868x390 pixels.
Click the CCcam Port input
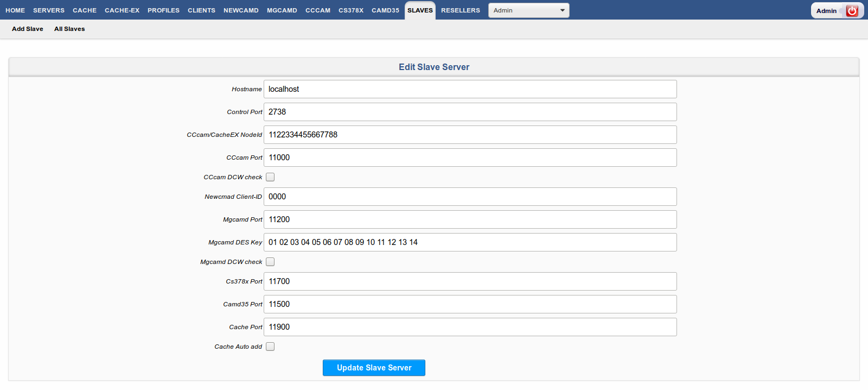tap(470, 158)
